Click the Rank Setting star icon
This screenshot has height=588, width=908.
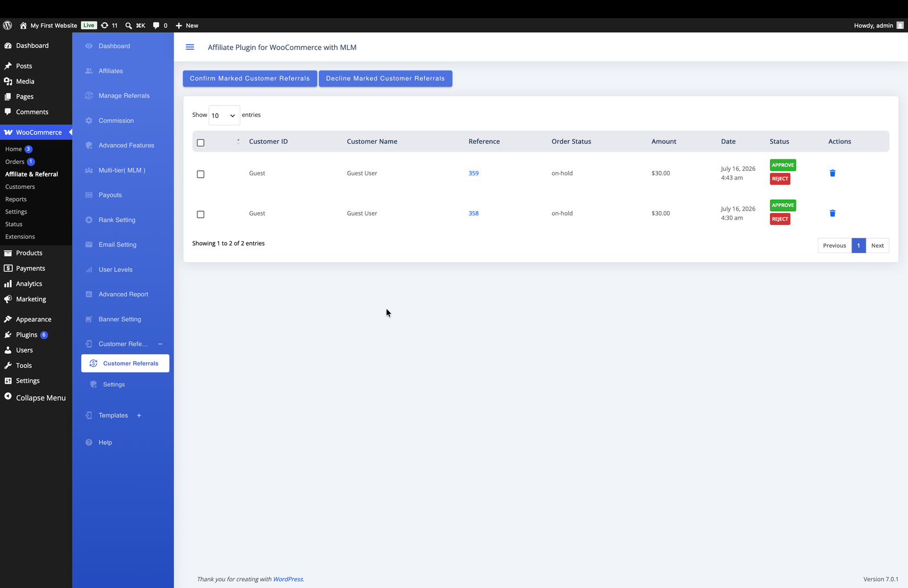[89, 220]
